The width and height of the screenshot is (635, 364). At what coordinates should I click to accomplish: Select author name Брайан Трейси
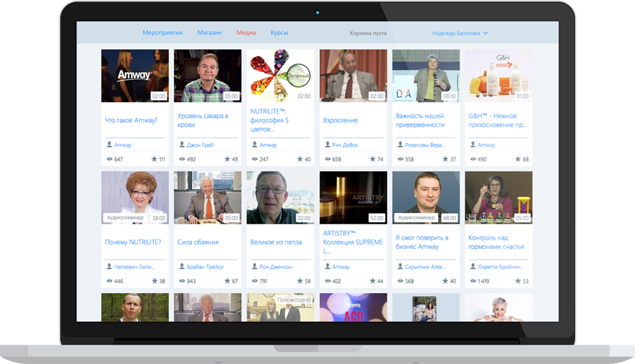(205, 267)
